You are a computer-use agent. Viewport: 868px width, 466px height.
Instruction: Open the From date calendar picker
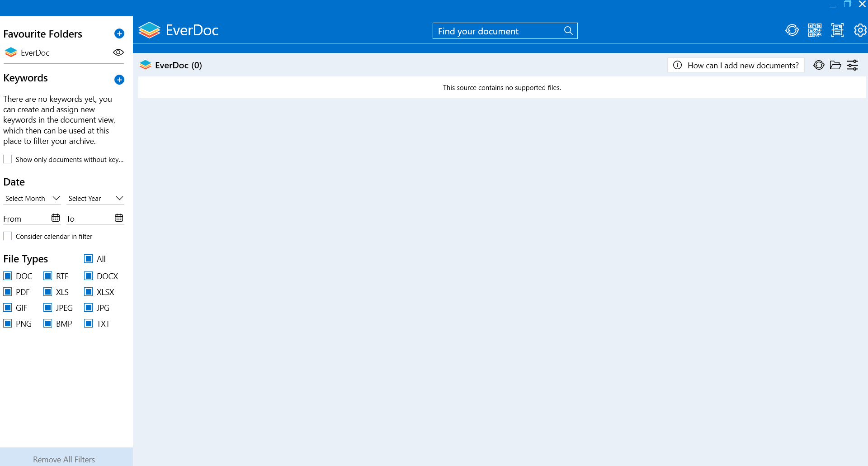(x=56, y=218)
